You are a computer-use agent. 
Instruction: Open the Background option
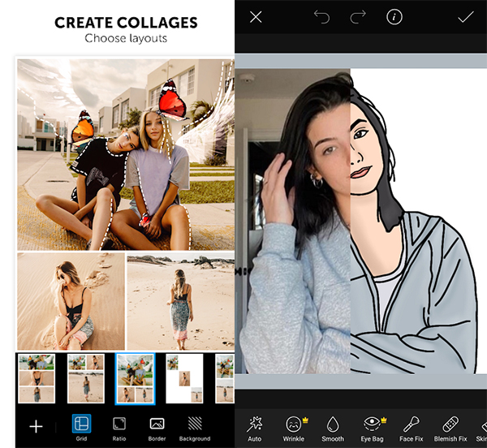pos(195,429)
